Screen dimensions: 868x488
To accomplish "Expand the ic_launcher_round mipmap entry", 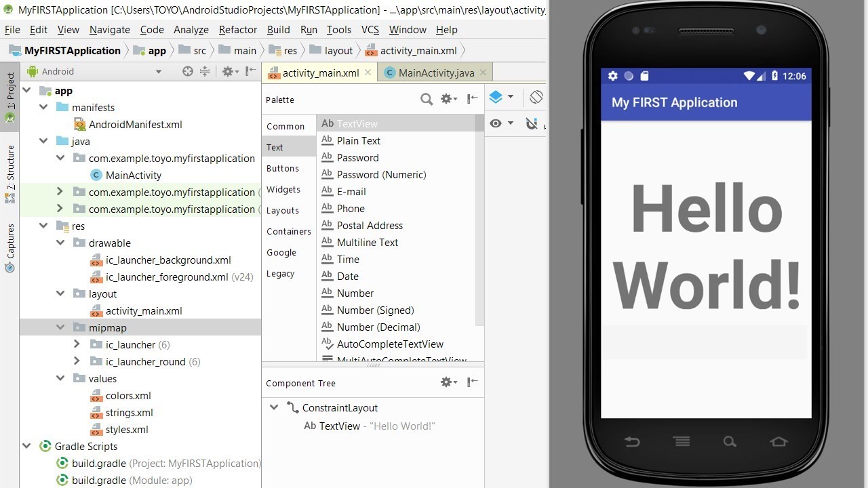I will (x=77, y=362).
